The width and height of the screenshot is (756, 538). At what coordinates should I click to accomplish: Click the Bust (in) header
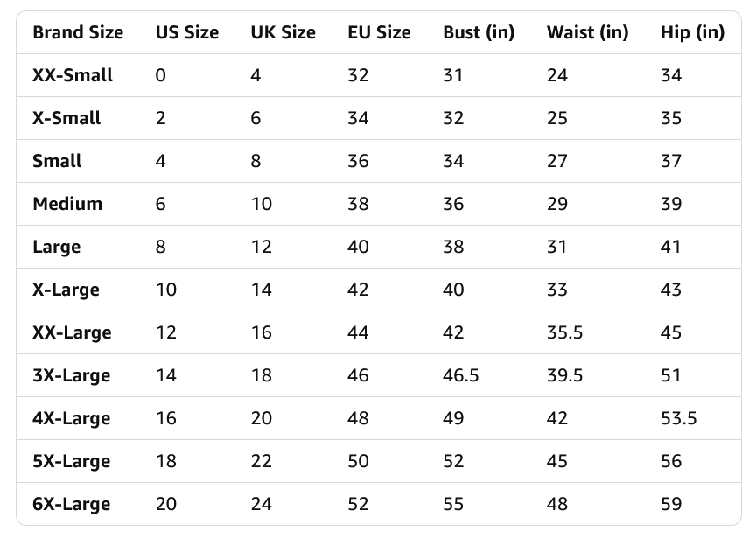(x=479, y=32)
